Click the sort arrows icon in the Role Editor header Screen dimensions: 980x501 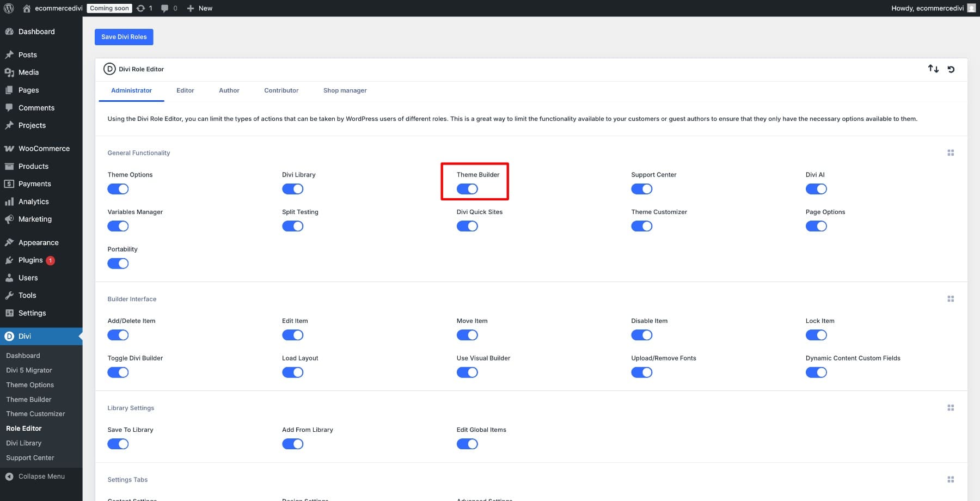pyautogui.click(x=933, y=69)
